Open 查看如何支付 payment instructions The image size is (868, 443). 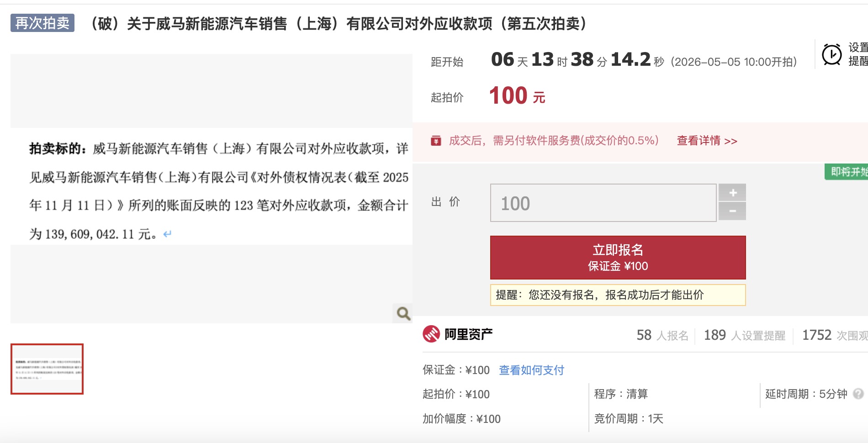tap(531, 370)
